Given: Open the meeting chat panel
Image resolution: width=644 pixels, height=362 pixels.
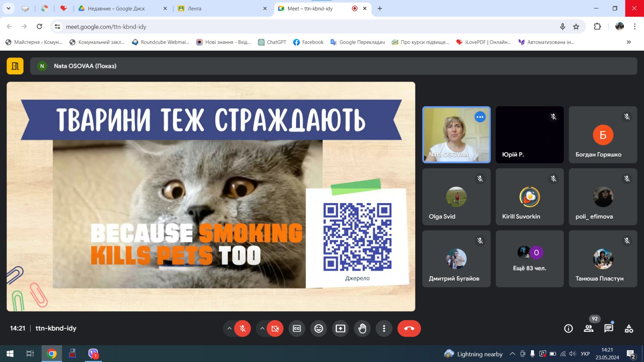Looking at the screenshot, I should click(x=609, y=329).
